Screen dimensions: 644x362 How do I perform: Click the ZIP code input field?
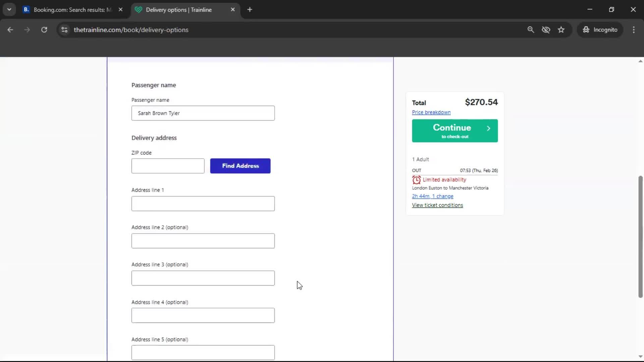(168, 166)
